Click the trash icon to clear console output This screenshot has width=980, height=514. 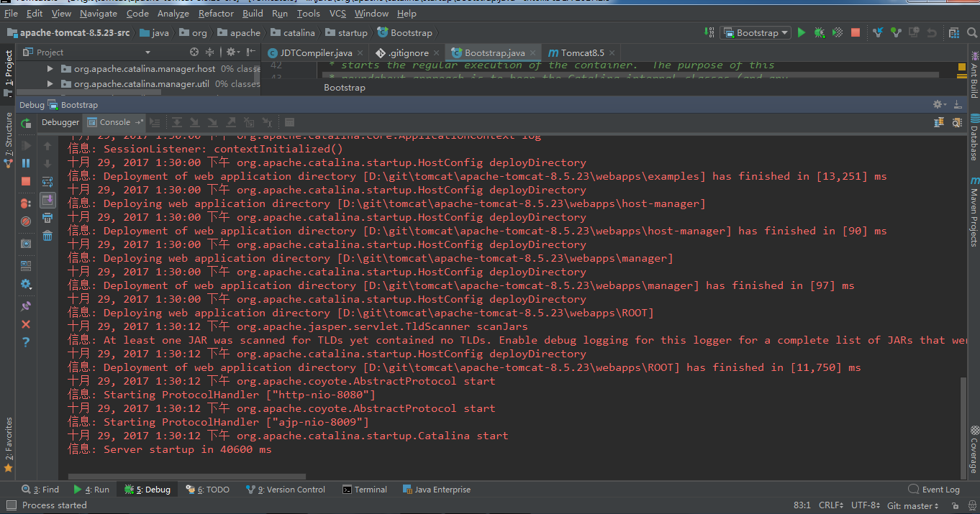coord(47,236)
